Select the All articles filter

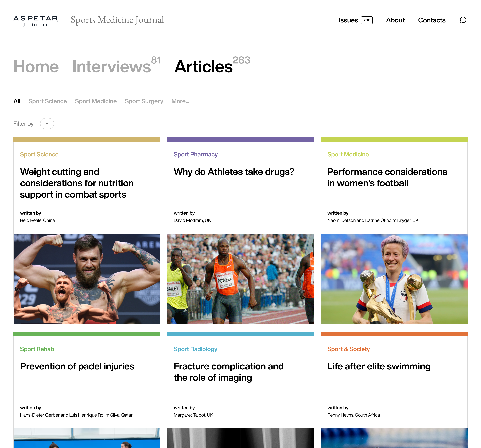[x=17, y=101]
